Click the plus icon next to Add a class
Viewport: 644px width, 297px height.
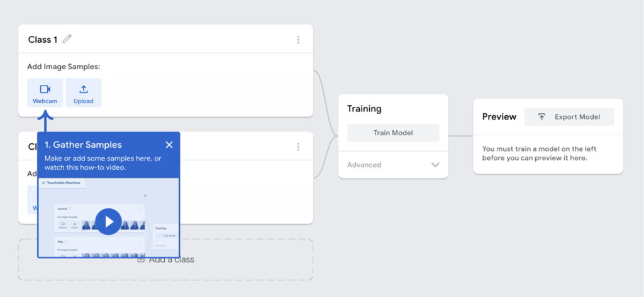click(141, 260)
